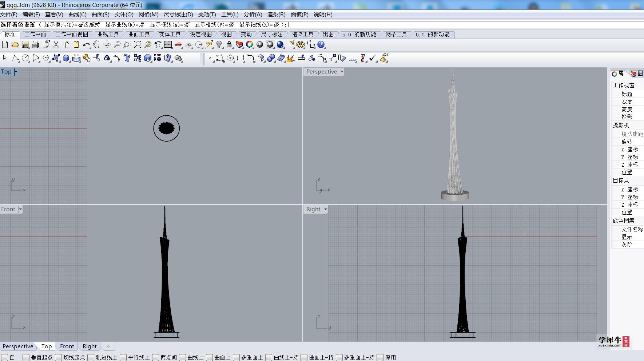The width and height of the screenshot is (644, 361).
Task: Toggle the 切线起点 osnap checkbox
Action: [59, 357]
